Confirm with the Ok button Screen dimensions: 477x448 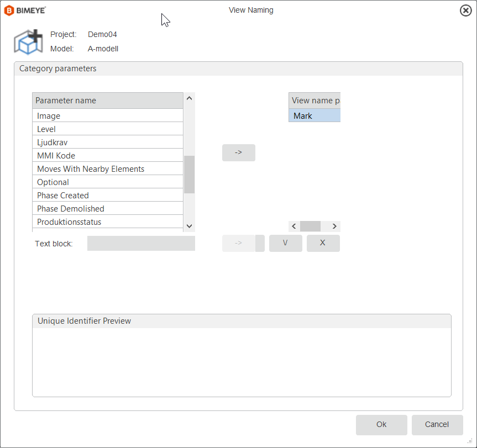point(381,425)
